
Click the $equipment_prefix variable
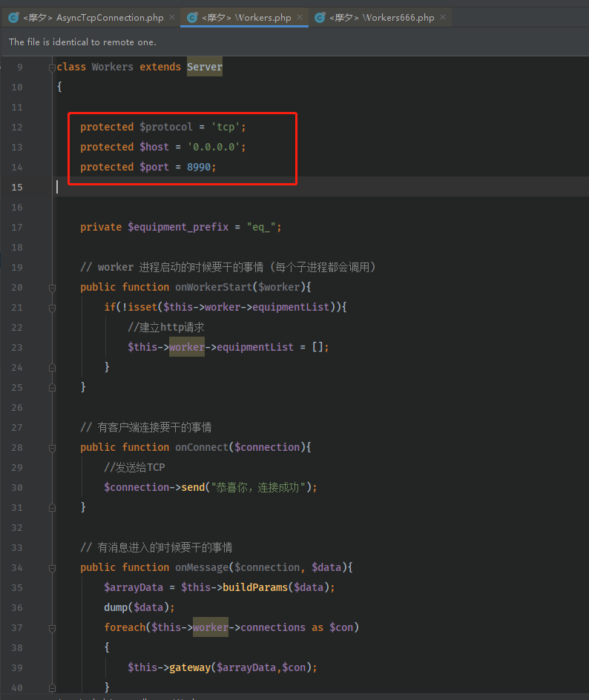[178, 227]
